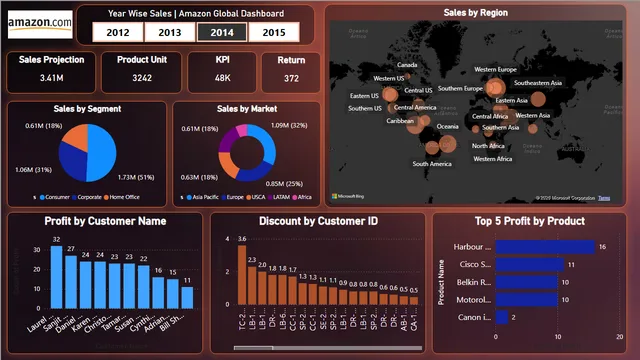Image resolution: width=640 pixels, height=360 pixels.
Task: Select the orange USCA donut segment
Action: point(227,164)
